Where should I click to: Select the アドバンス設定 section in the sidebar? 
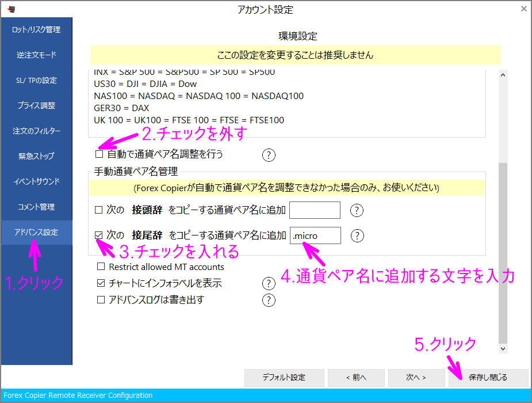click(x=36, y=231)
